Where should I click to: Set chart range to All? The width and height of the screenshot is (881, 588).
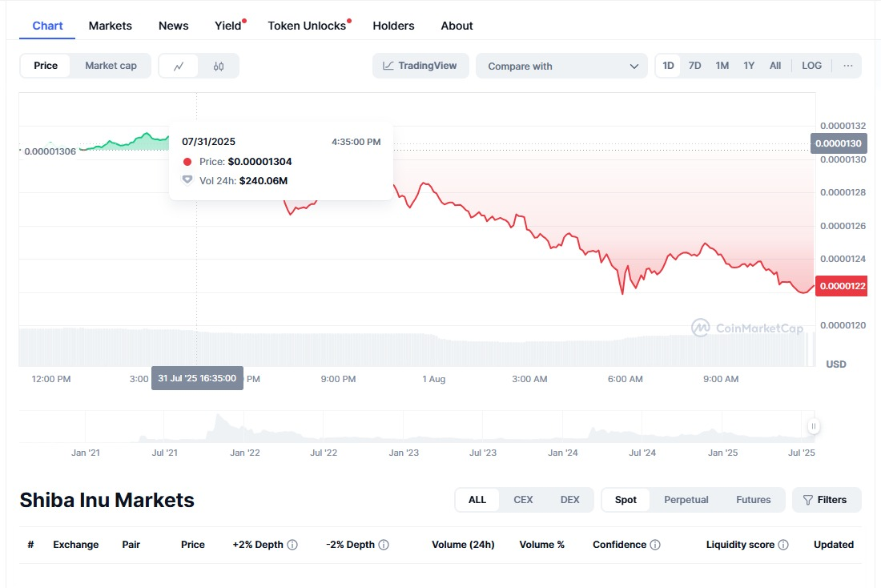[x=775, y=66]
